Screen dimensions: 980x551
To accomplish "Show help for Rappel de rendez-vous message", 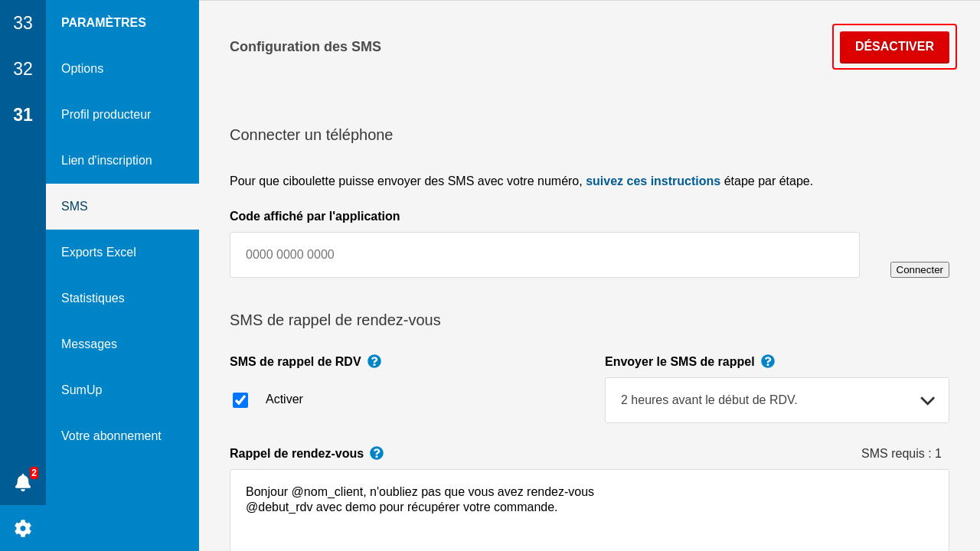I will (377, 453).
